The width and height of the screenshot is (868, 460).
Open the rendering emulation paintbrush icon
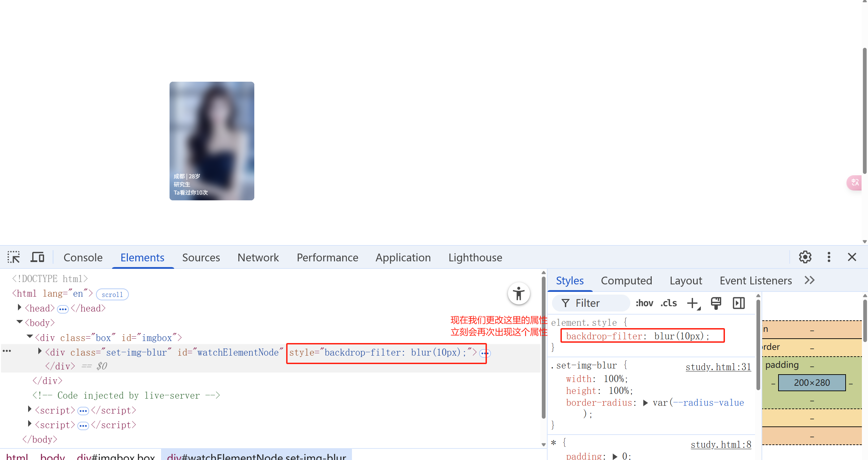pyautogui.click(x=716, y=303)
